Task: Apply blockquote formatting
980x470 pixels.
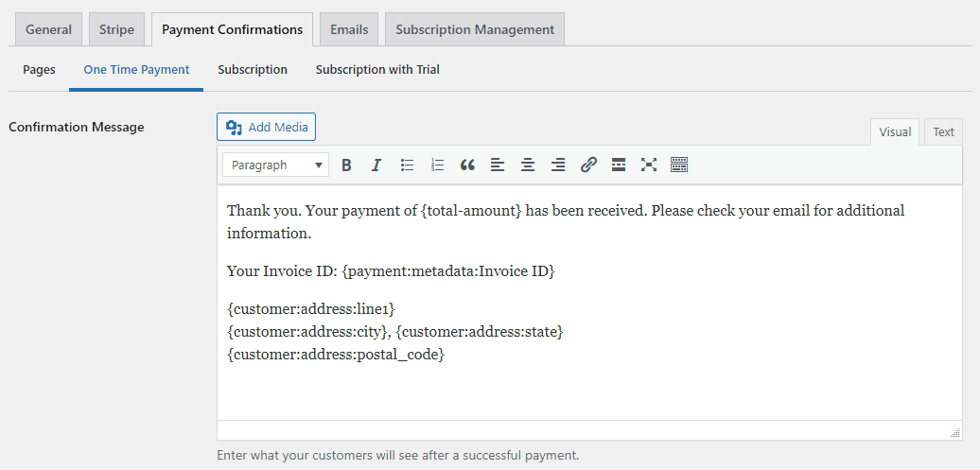Action: coord(467,165)
